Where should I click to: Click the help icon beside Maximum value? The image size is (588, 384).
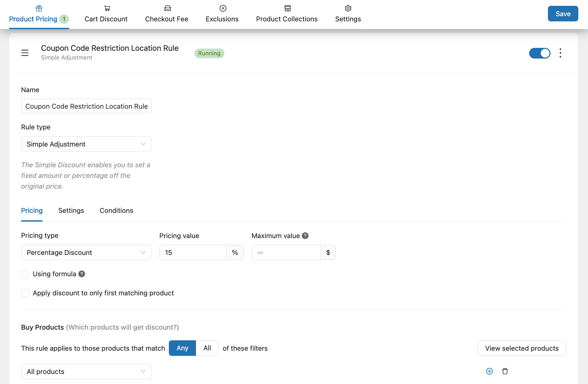point(305,236)
